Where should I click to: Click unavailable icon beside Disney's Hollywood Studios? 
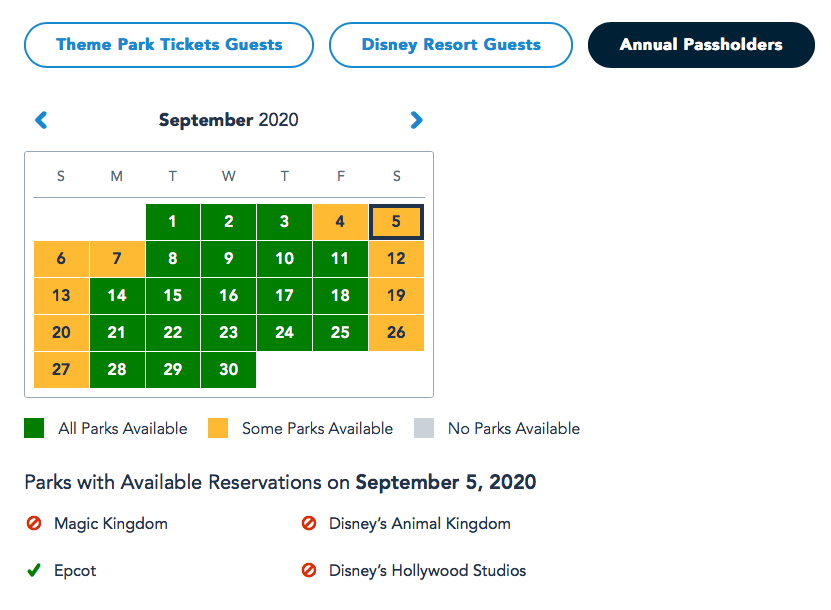coord(309,571)
